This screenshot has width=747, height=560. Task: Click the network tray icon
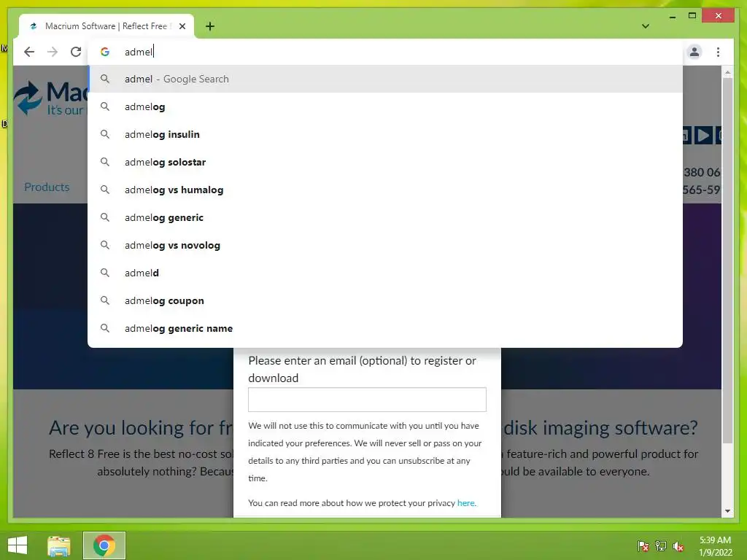(661, 545)
